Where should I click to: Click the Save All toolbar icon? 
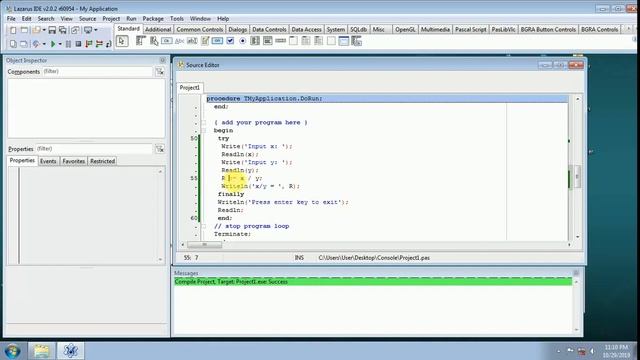[x=62, y=30]
